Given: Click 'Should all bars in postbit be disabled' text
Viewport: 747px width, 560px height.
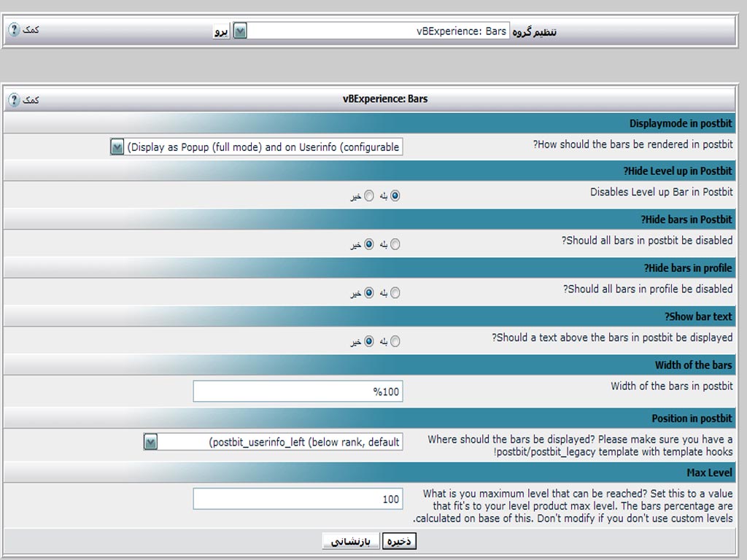Looking at the screenshot, I should 647,241.
